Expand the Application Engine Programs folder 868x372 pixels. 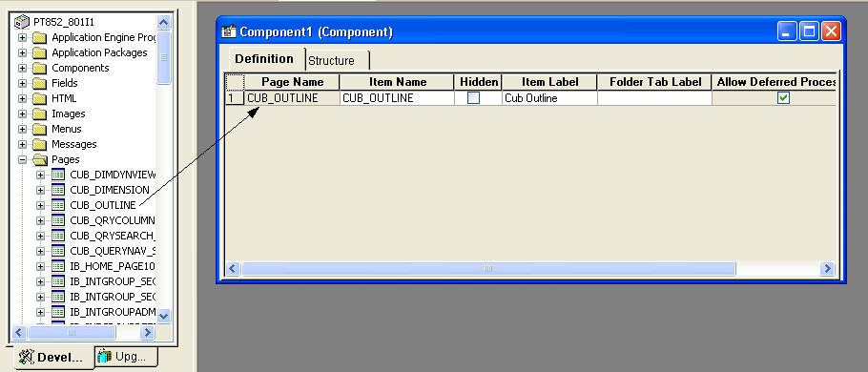[22, 37]
